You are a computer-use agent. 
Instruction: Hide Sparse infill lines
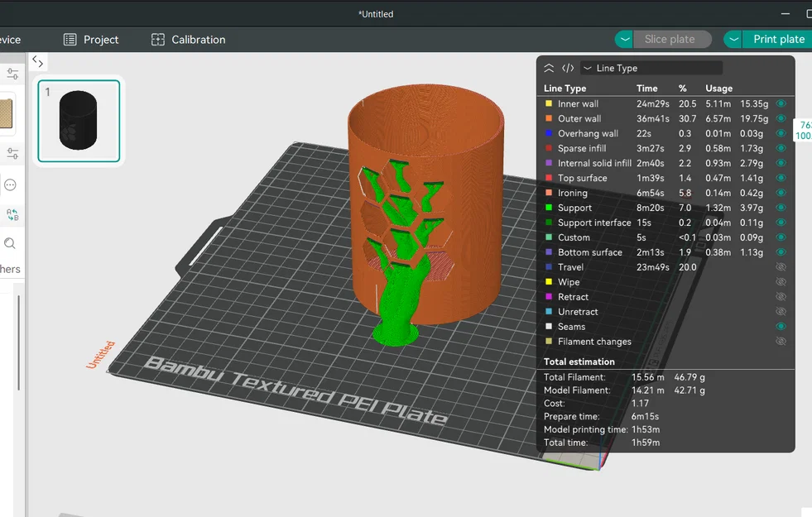[x=781, y=148]
